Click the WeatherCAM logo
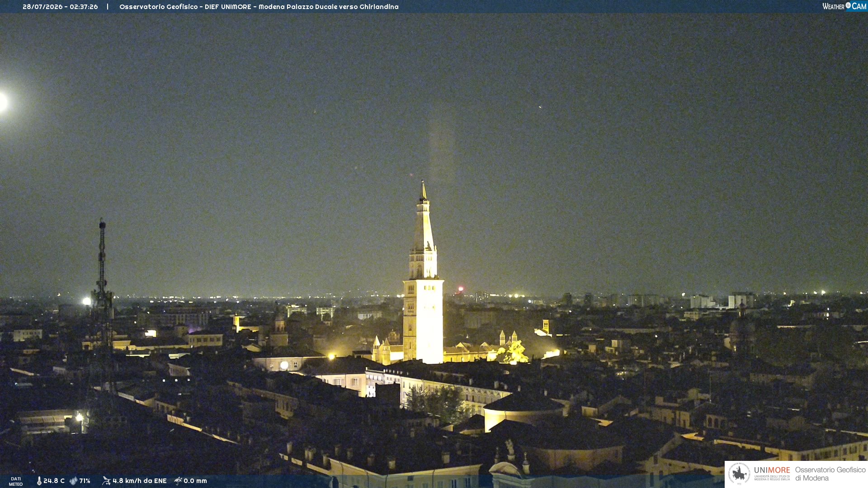 tap(844, 6)
